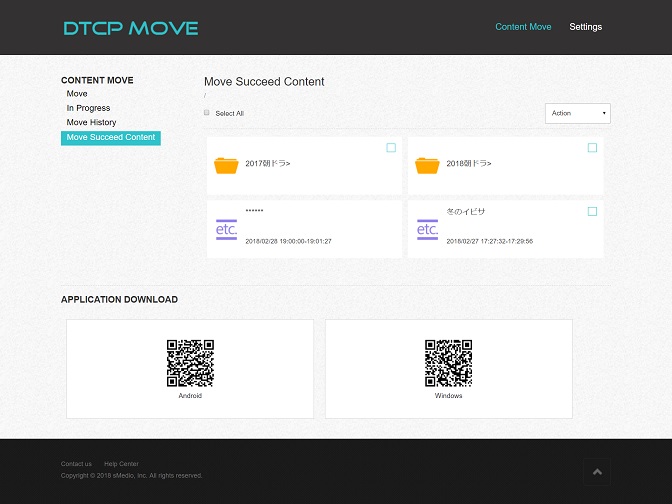Click the Move Succeed Content sidebar item
The height and width of the screenshot is (504, 672).
[x=110, y=137]
